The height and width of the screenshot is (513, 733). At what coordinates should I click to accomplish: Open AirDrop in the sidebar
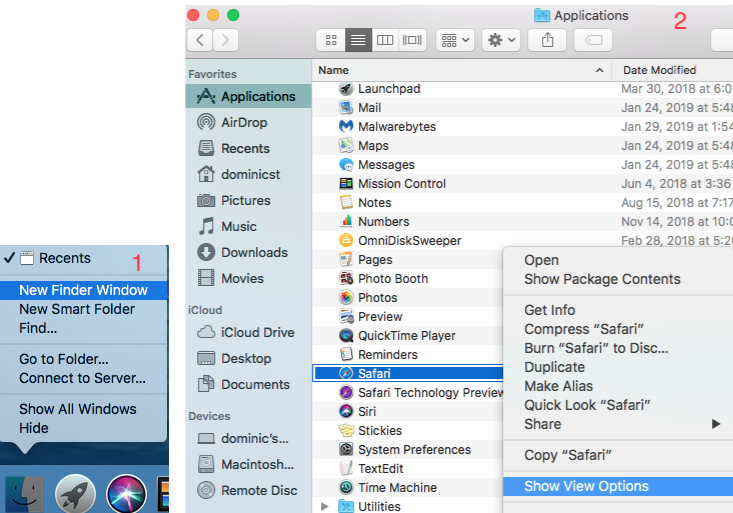coord(248,123)
